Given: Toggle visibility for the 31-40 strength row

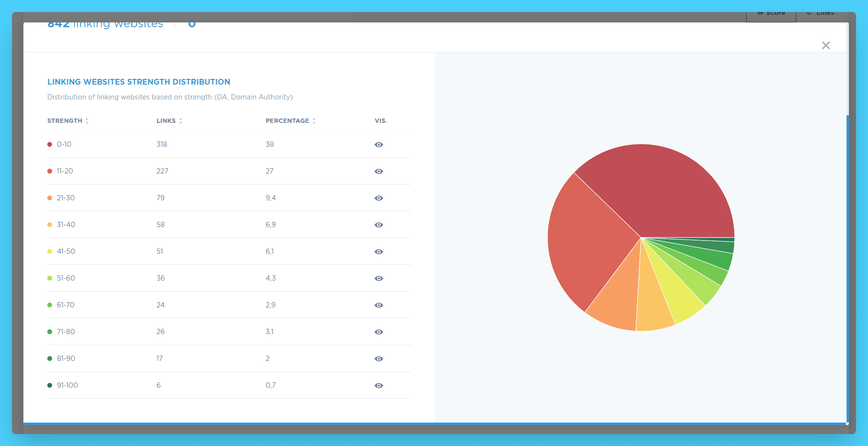Looking at the screenshot, I should point(378,225).
